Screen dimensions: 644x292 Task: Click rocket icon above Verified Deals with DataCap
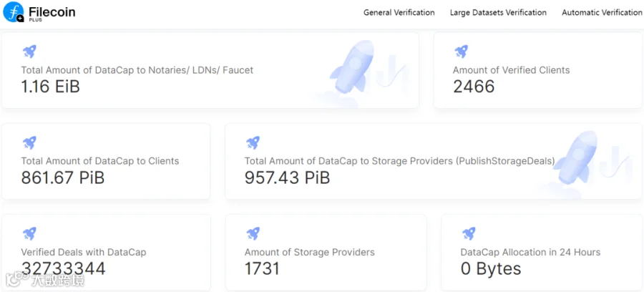click(x=29, y=233)
